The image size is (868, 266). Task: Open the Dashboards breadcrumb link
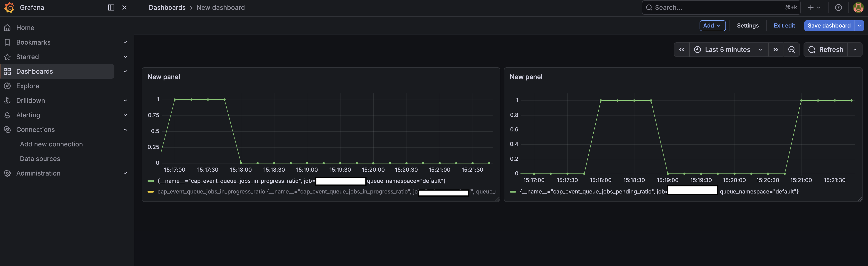(x=167, y=8)
